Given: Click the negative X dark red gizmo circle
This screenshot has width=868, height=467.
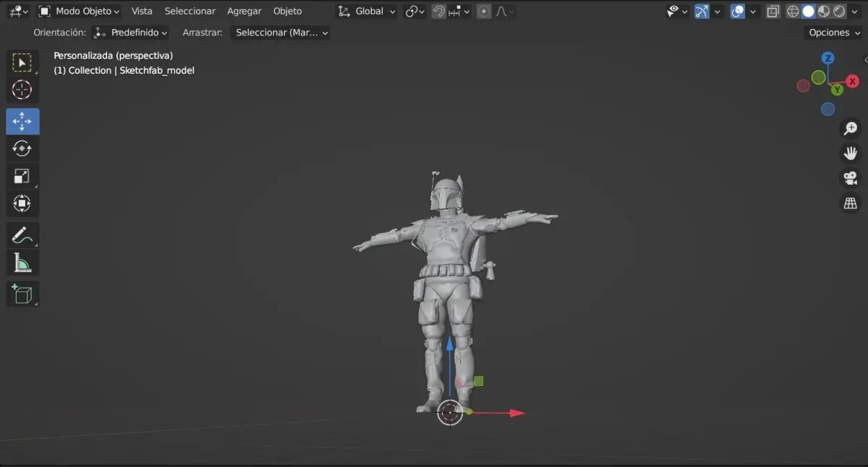Looking at the screenshot, I should [803, 86].
